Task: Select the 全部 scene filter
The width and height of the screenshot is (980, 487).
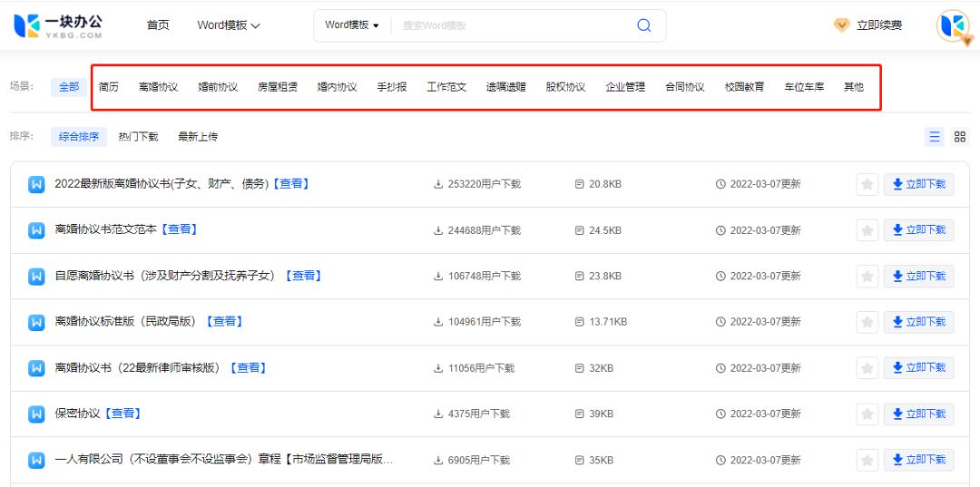Action: pyautogui.click(x=69, y=87)
